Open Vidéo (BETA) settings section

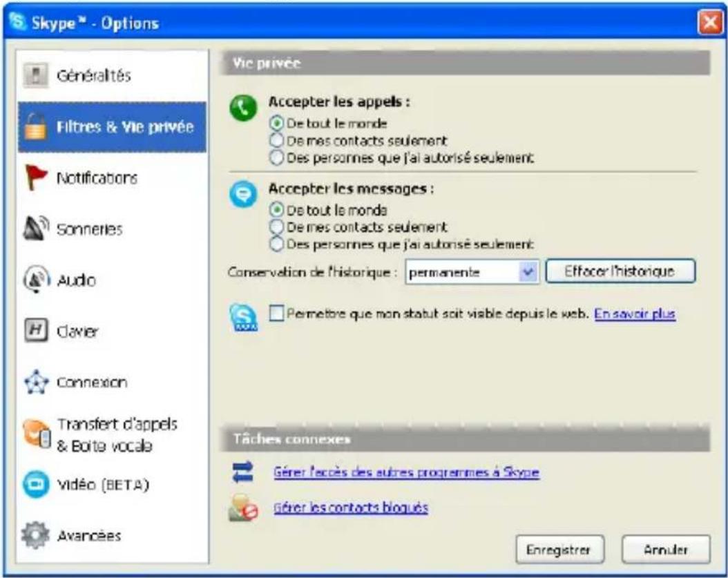click(x=113, y=484)
